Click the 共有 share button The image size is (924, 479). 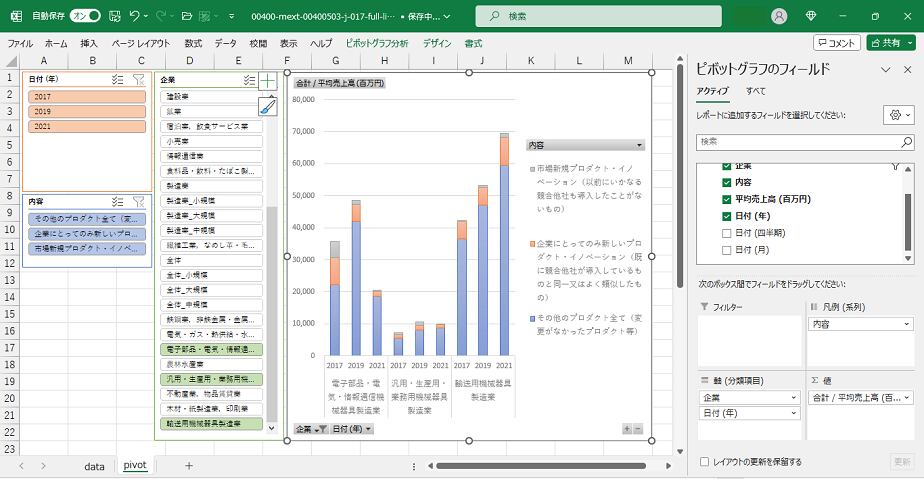pyautogui.click(x=890, y=43)
